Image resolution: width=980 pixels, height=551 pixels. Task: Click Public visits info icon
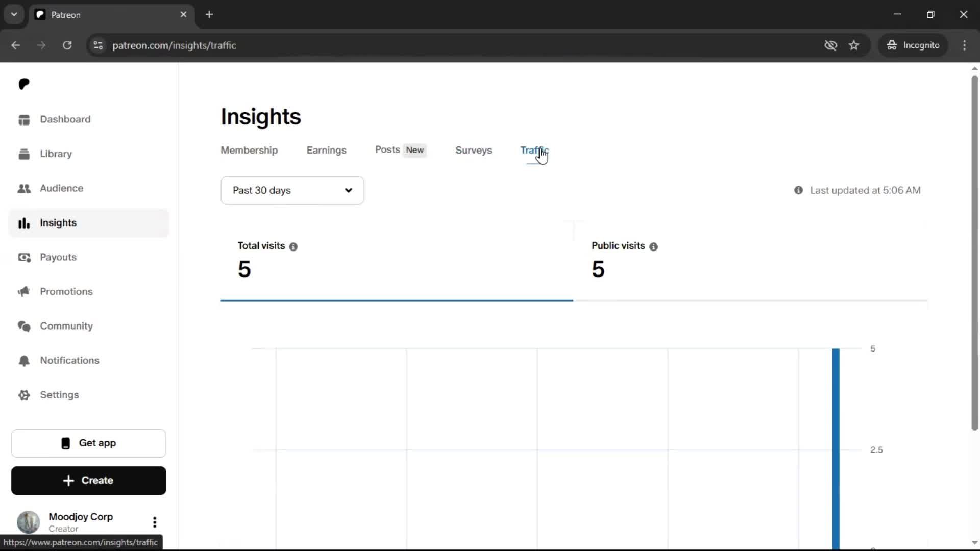pos(653,246)
